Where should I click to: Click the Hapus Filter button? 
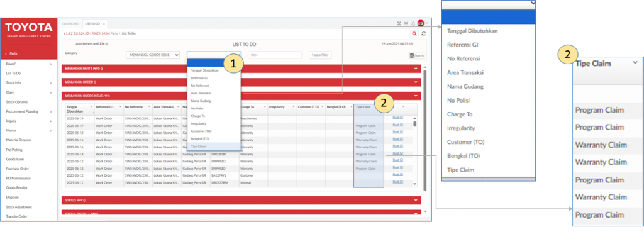click(x=320, y=55)
